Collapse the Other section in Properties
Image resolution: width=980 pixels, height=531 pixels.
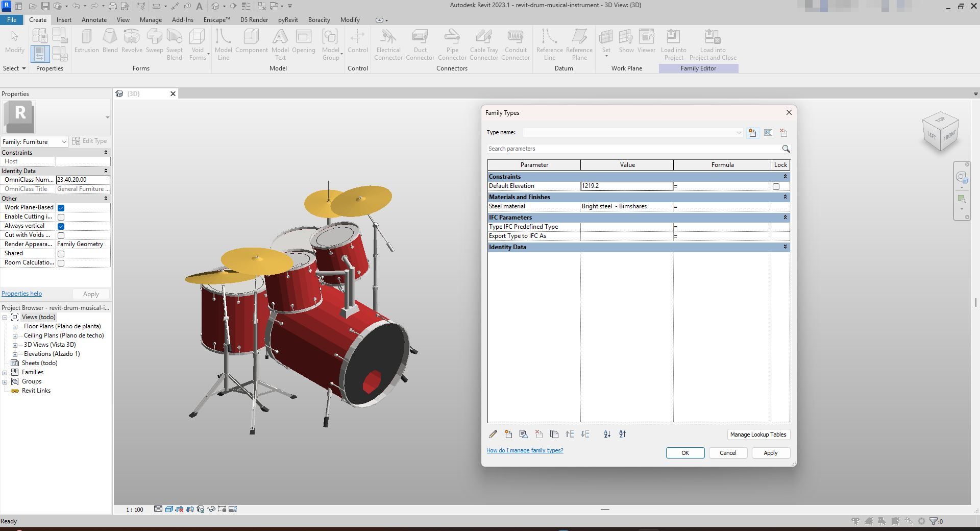pos(106,199)
